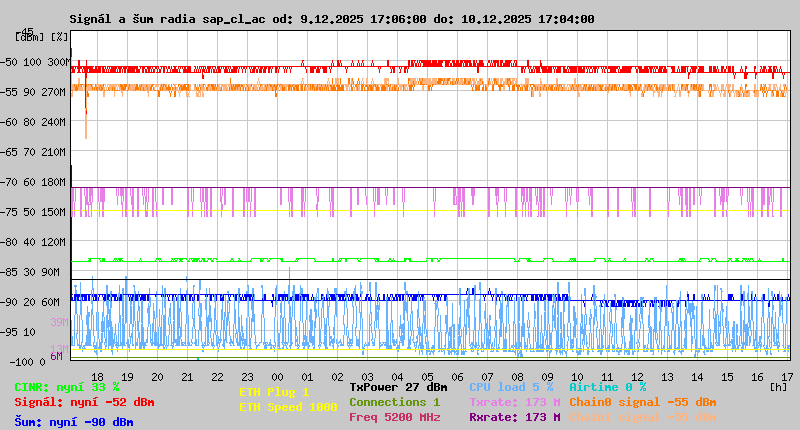This screenshot has height=430, width=800.
Task: Click the 'Connections 1' legend label
Action: coord(394,402)
